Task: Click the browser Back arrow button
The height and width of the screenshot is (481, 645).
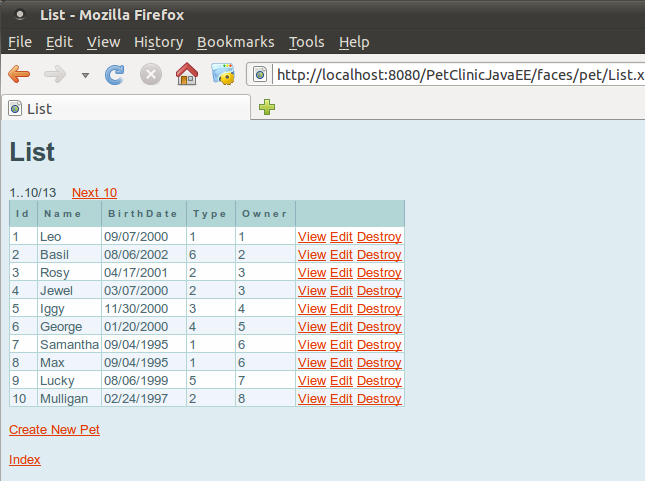Action: 19,74
